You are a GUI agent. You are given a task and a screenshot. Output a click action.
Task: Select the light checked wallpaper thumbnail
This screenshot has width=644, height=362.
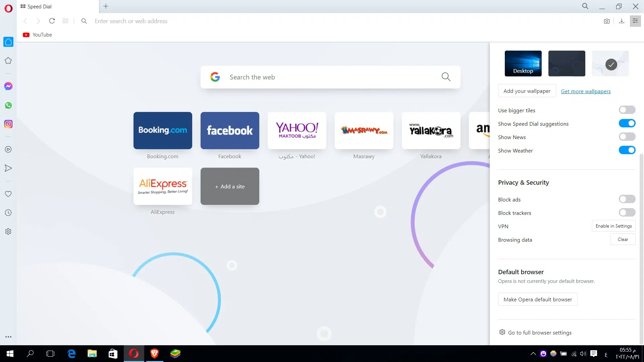pyautogui.click(x=610, y=63)
